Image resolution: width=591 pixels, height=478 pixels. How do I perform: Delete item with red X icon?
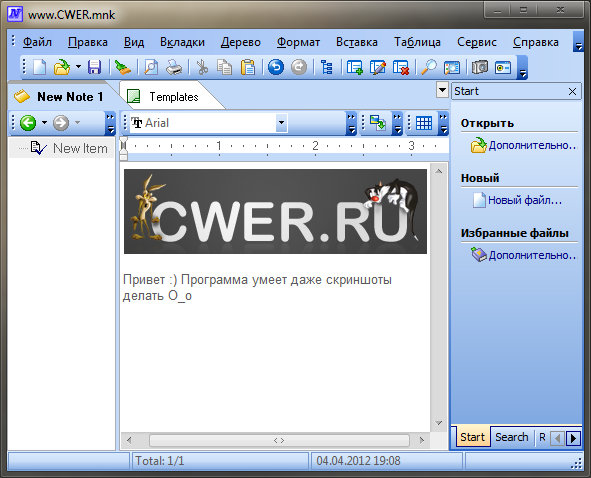[401, 68]
